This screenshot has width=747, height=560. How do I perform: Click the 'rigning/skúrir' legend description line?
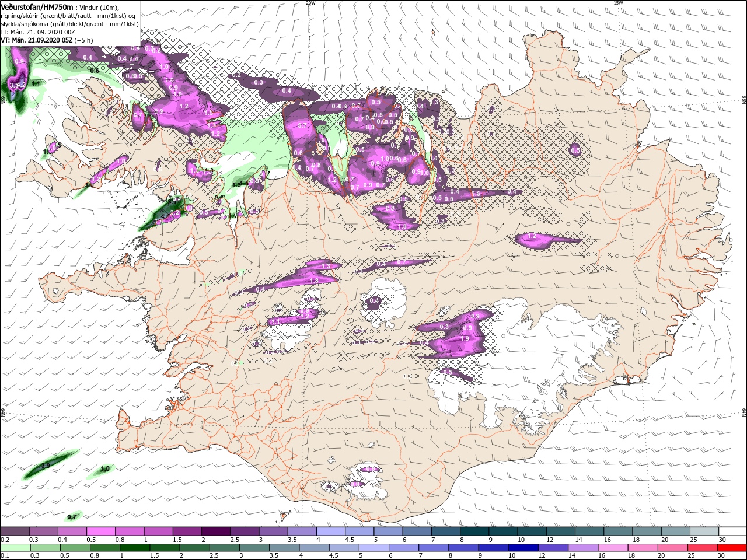(x=68, y=15)
